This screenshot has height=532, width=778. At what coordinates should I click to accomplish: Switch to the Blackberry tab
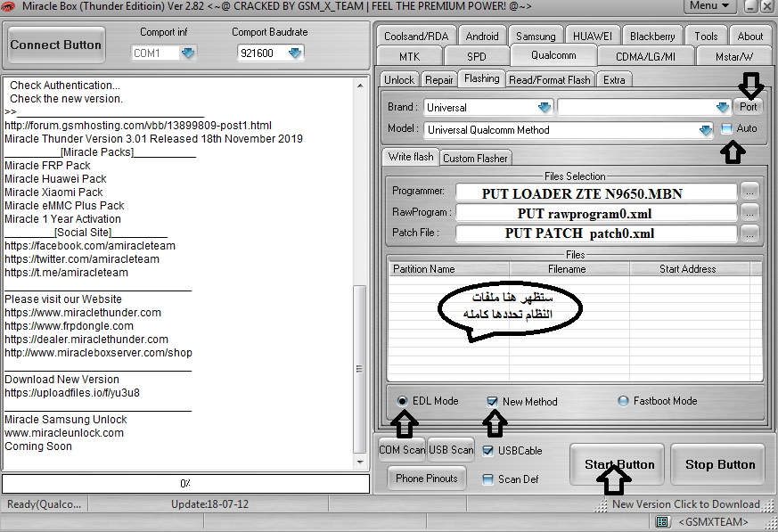[652, 37]
